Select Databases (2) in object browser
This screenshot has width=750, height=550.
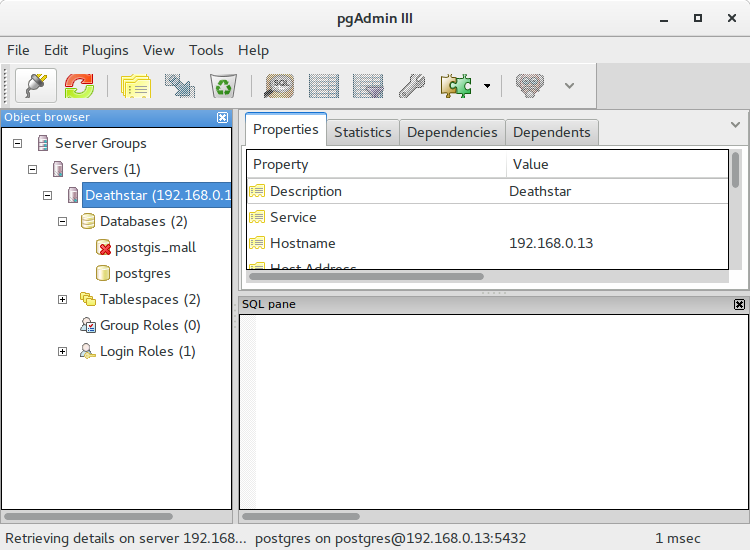coord(143,221)
